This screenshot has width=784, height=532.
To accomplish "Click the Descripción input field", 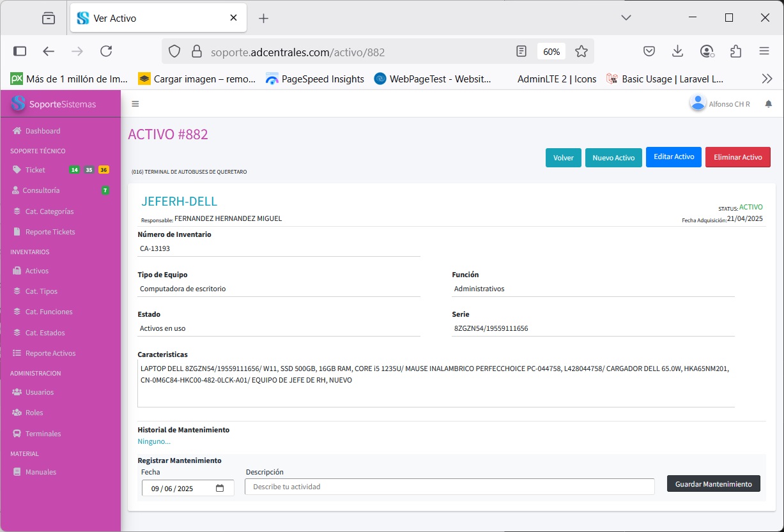I will (449, 487).
